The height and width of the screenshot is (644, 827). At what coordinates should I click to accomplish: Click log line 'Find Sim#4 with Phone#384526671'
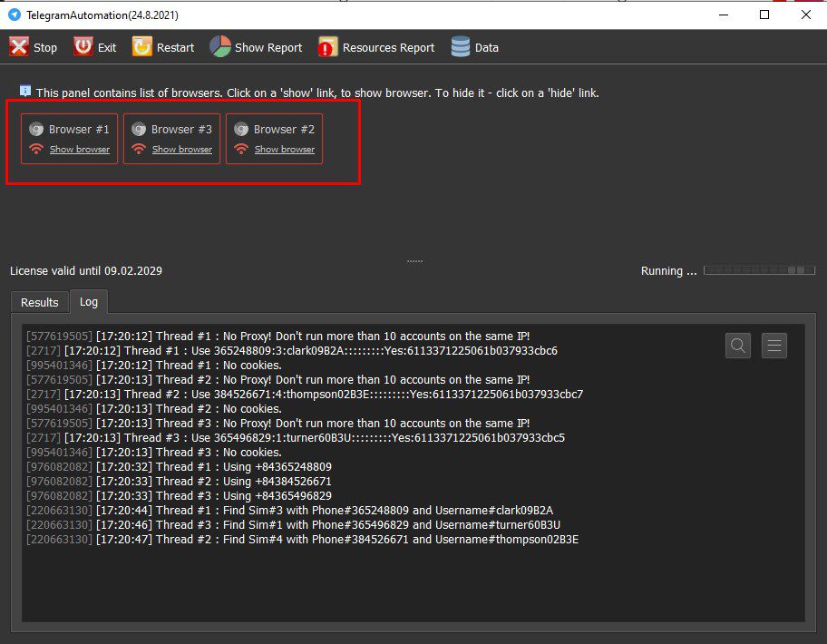[x=302, y=539]
